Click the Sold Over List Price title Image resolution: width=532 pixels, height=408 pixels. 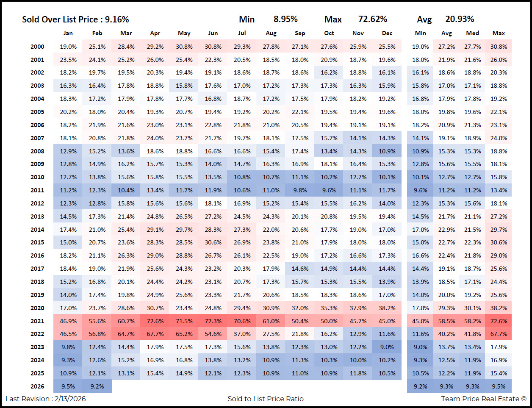[75, 19]
